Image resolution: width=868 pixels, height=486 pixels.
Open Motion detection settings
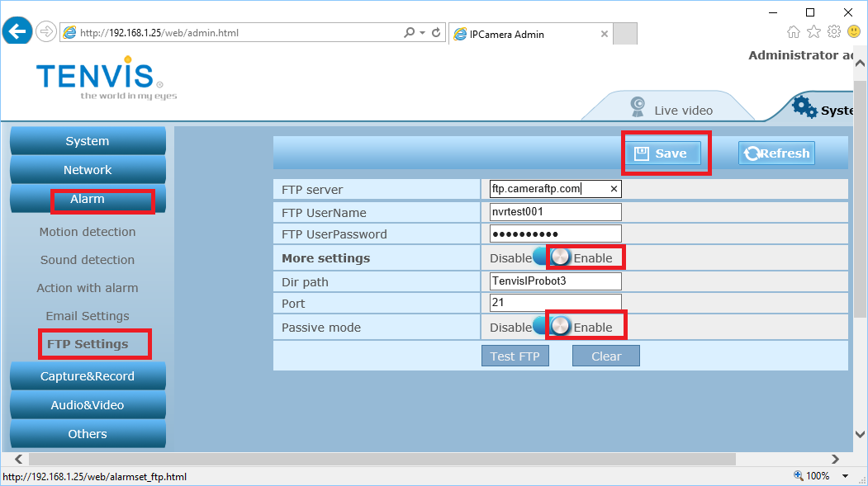coord(88,232)
